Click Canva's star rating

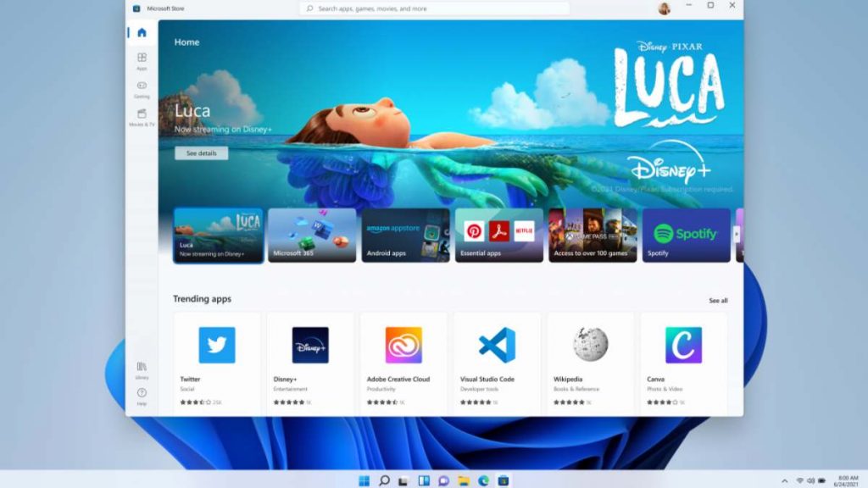[662, 402]
